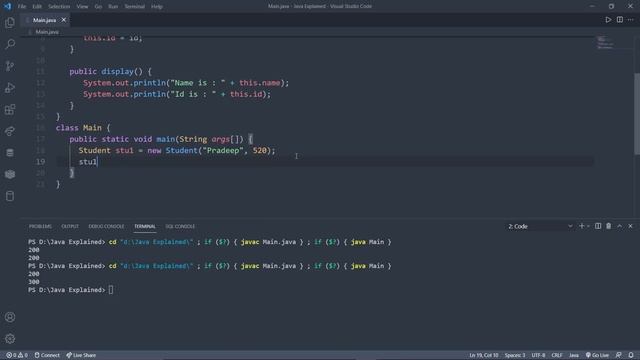The width and height of the screenshot is (640, 360).
Task: Change language mode via Java indicator
Action: click(574, 355)
